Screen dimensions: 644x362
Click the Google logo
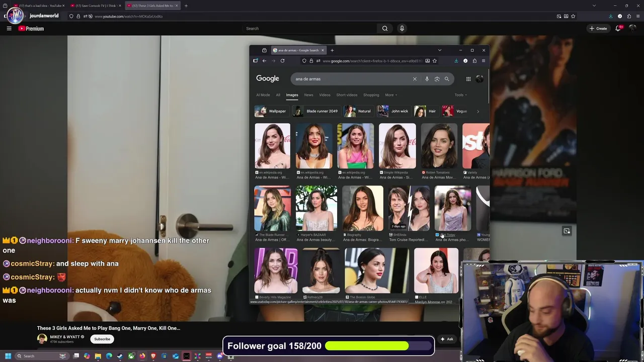point(268,78)
